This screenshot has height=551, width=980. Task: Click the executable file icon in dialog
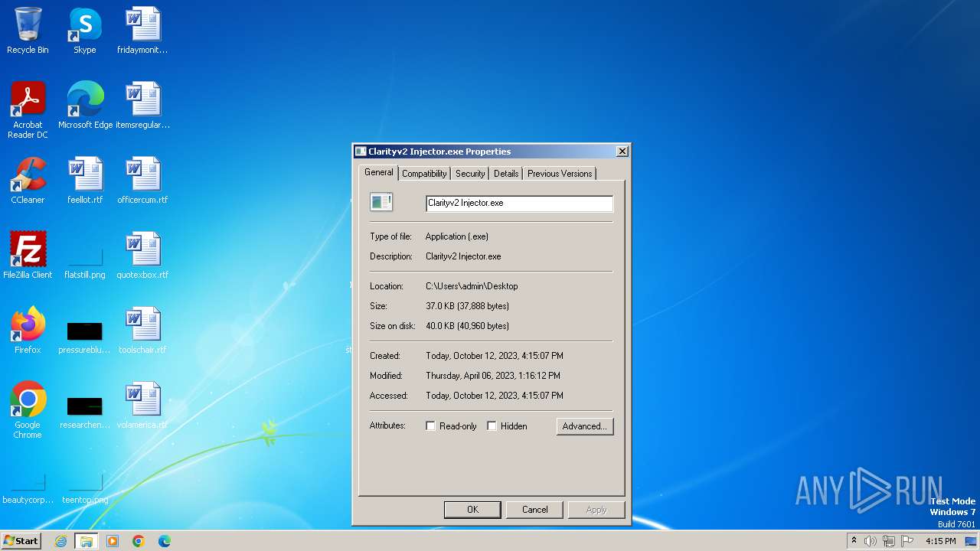click(x=381, y=202)
